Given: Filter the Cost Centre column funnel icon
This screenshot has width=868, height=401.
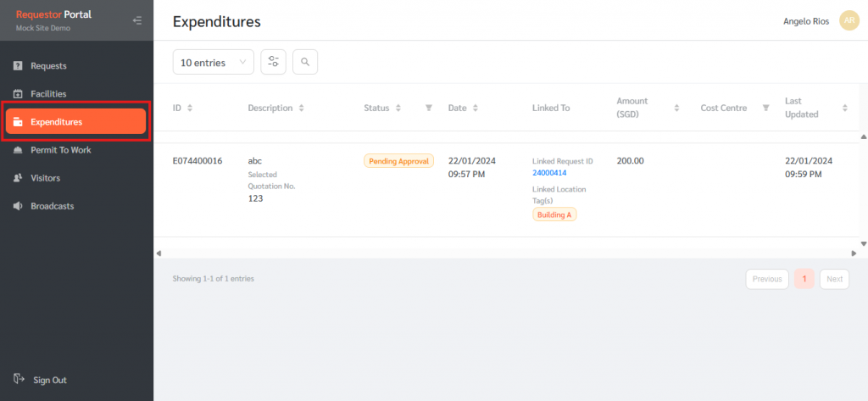Looking at the screenshot, I should [765, 109].
